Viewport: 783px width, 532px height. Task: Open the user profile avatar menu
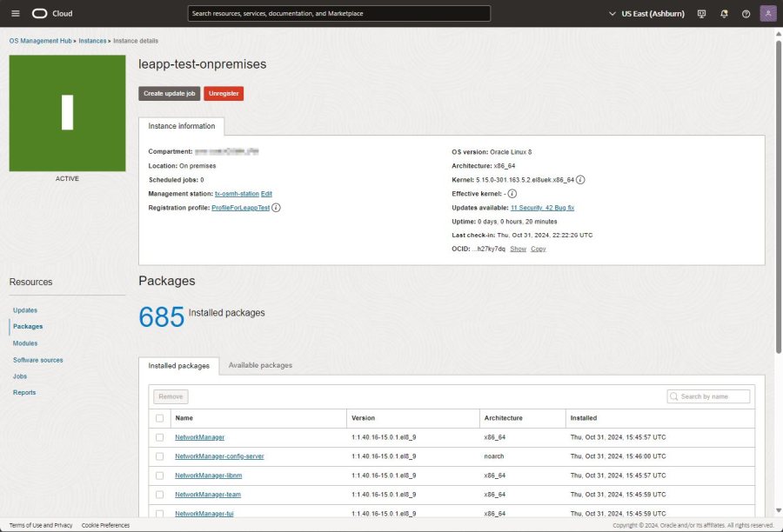(768, 14)
